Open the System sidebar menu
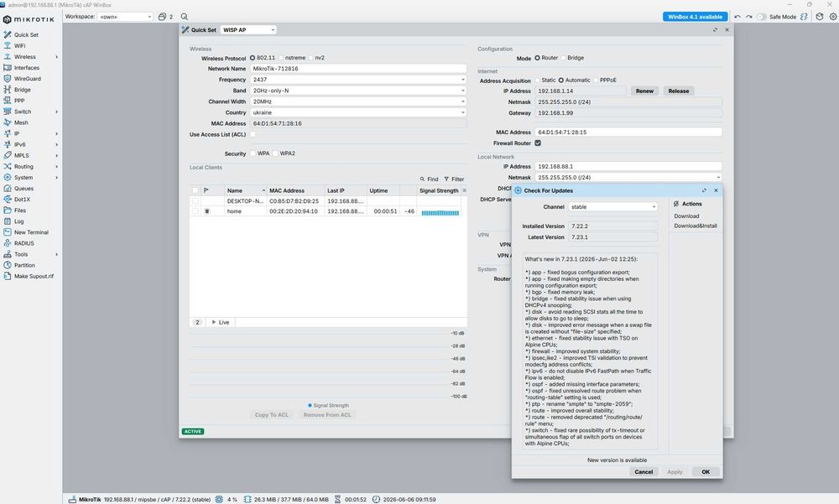This screenshot has width=839, height=504. point(30,177)
